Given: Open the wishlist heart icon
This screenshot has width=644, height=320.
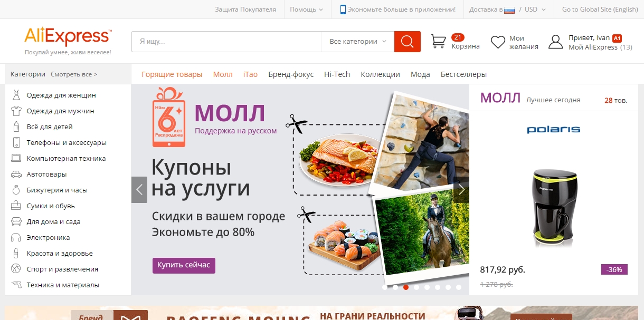Looking at the screenshot, I should pyautogui.click(x=498, y=42).
